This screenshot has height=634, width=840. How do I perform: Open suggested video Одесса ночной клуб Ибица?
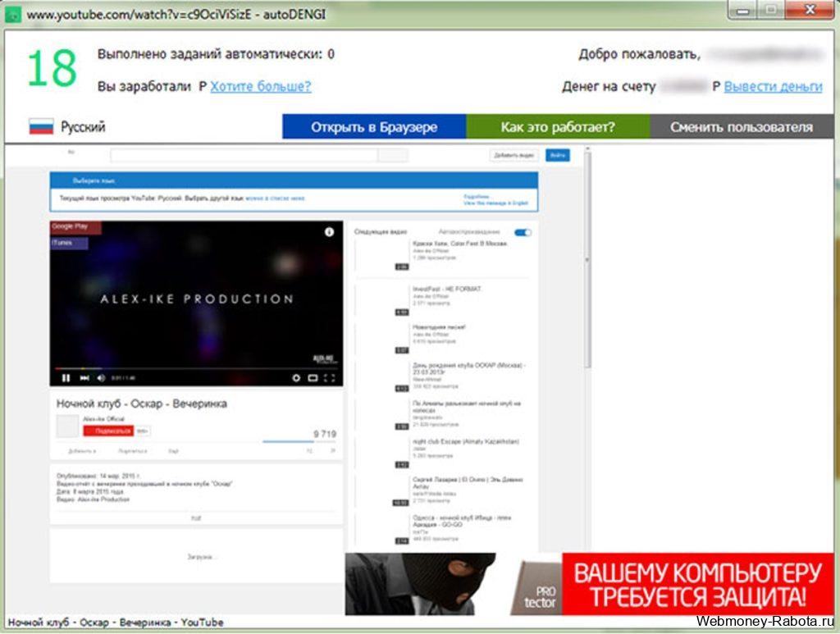tap(462, 521)
